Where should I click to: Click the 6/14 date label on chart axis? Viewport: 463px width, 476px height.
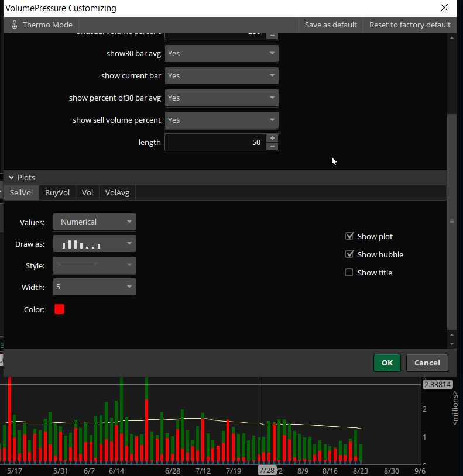click(x=116, y=471)
